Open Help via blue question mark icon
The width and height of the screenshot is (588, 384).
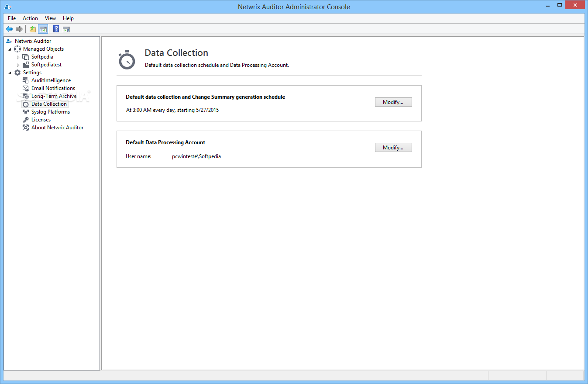(56, 29)
